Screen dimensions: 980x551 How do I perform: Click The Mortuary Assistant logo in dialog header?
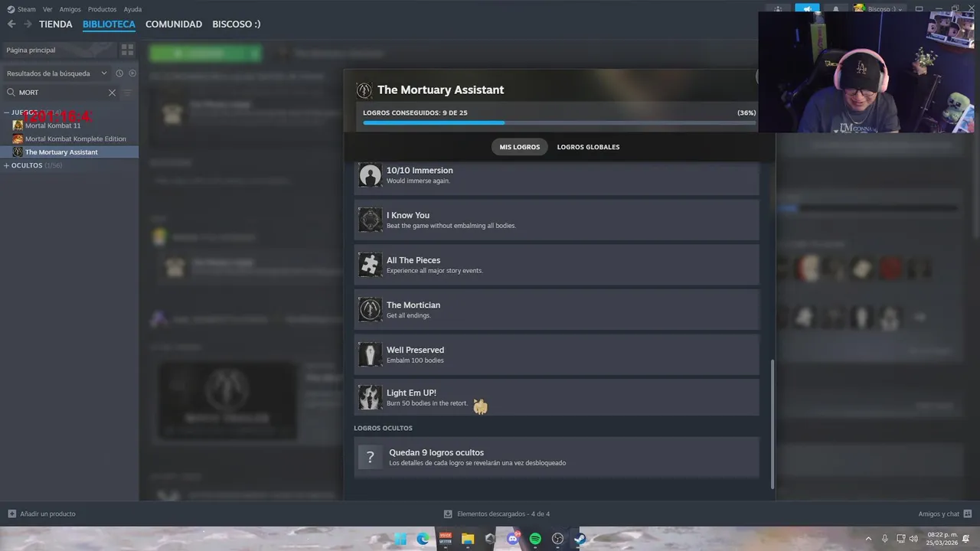point(364,90)
